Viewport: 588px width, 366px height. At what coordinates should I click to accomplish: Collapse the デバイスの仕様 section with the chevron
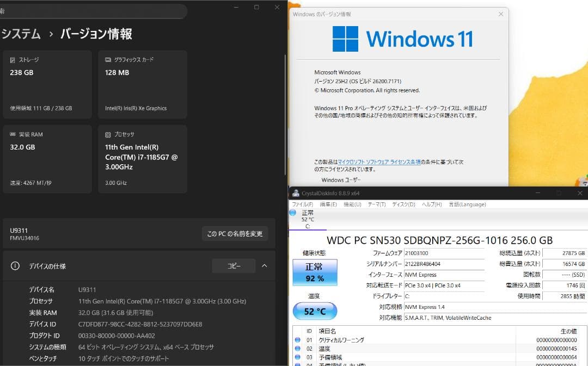pyautogui.click(x=265, y=265)
